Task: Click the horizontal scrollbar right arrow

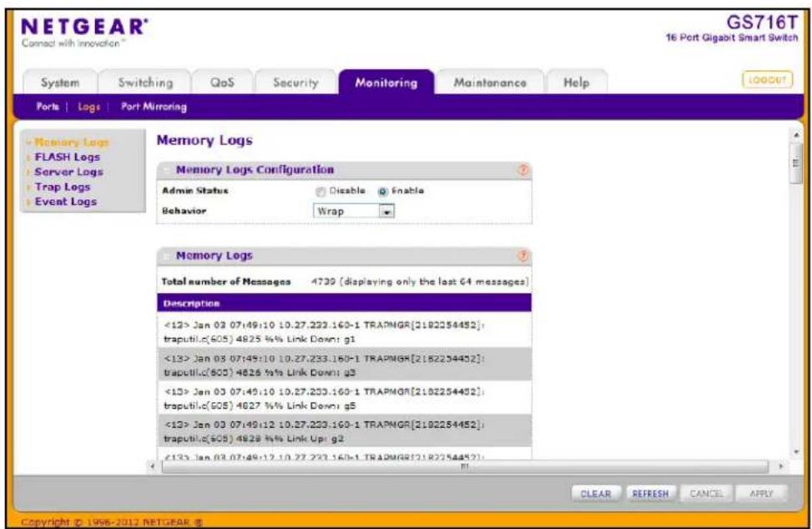Action: pyautogui.click(x=781, y=466)
